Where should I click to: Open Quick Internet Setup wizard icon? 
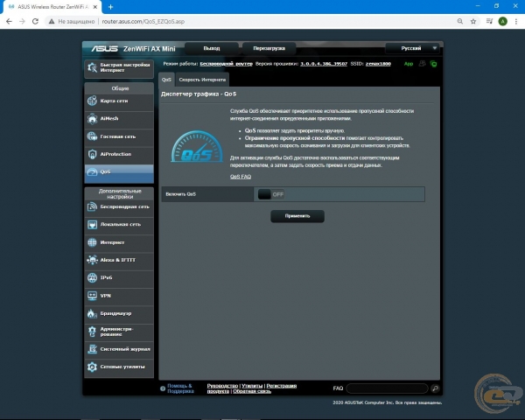coord(92,67)
